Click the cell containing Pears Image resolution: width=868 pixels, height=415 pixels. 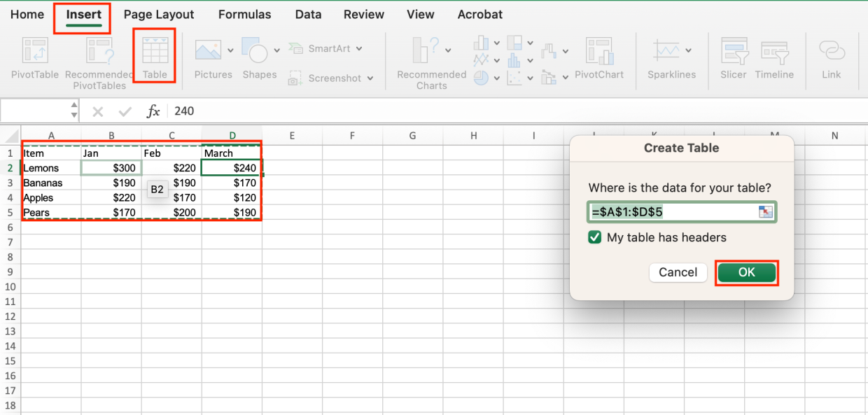pos(51,212)
